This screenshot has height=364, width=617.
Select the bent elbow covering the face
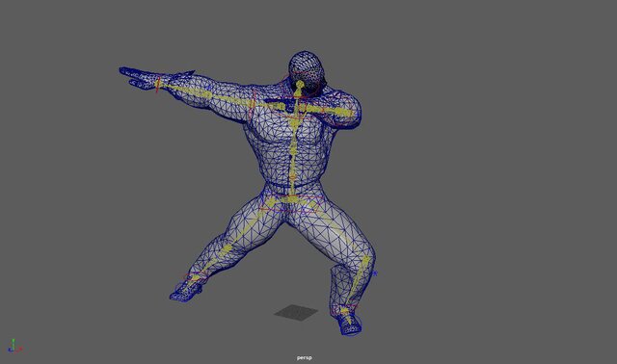click(x=346, y=111)
